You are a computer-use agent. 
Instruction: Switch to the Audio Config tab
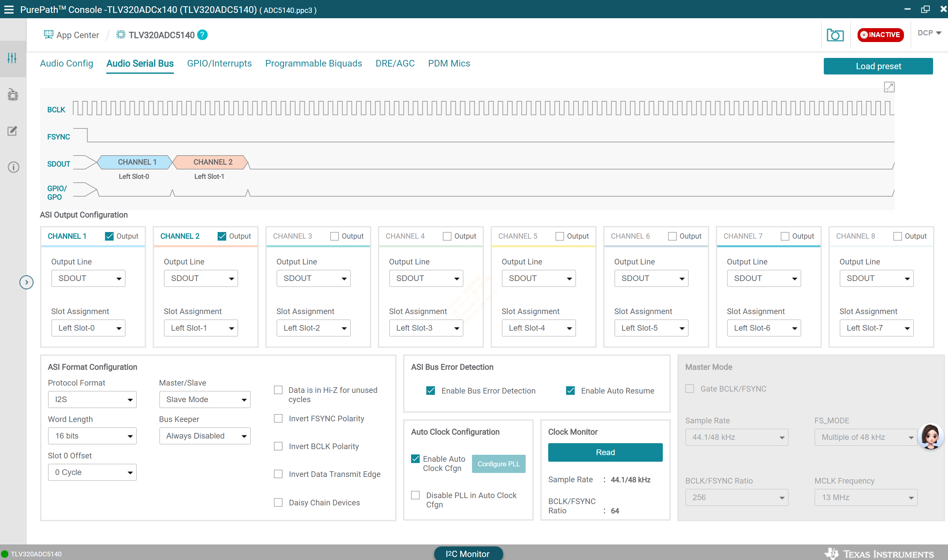67,64
